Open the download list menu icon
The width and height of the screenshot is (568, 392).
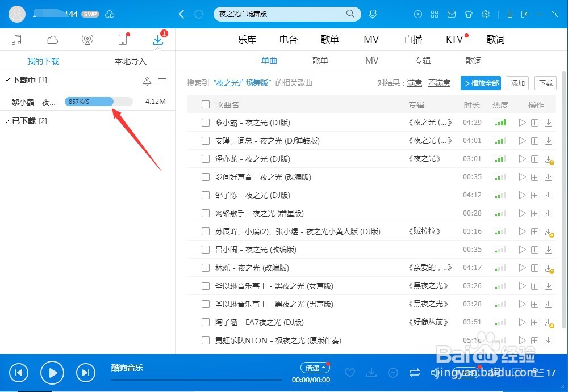coord(162,81)
